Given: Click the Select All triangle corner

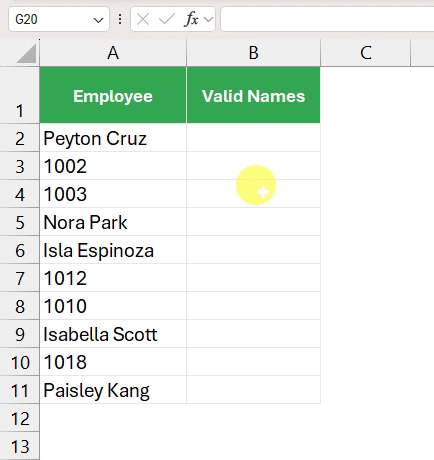Looking at the screenshot, I should (26, 53).
